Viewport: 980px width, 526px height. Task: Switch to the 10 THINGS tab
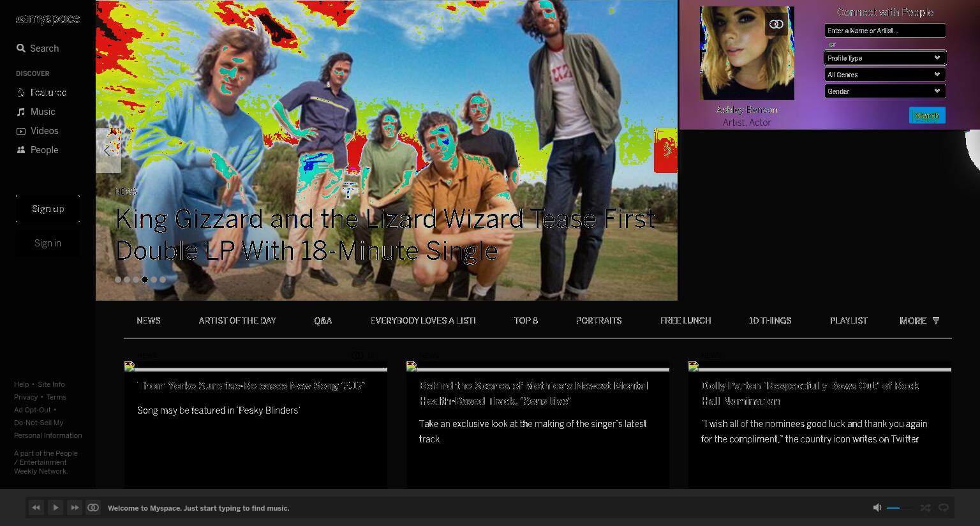tap(770, 321)
